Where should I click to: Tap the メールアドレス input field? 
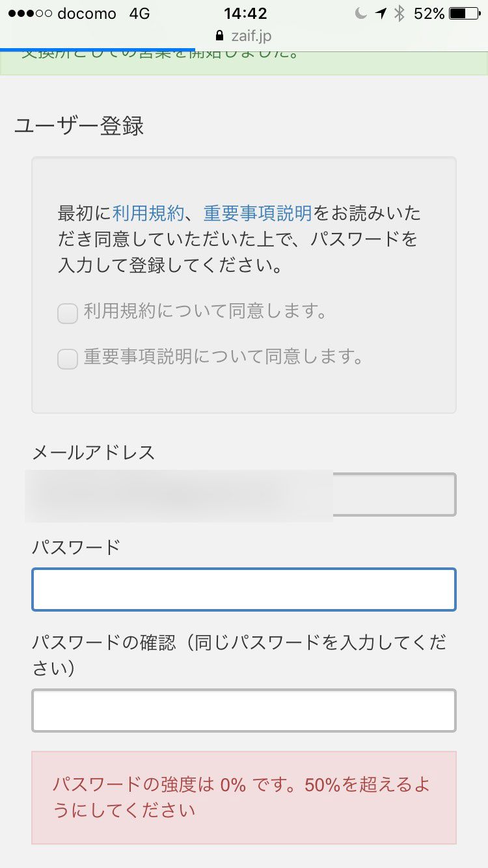[244, 495]
